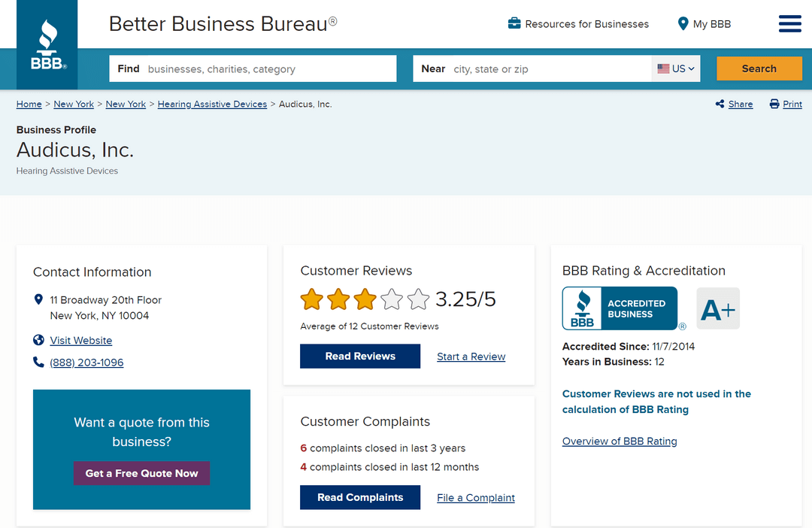Open the File a Complaint link
The width and height of the screenshot is (812, 528).
point(476,498)
